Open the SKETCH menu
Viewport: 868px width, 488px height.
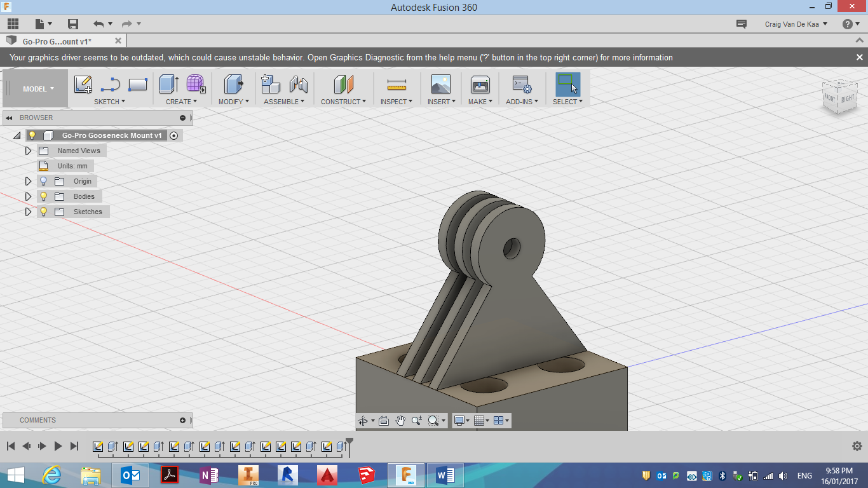(x=109, y=102)
